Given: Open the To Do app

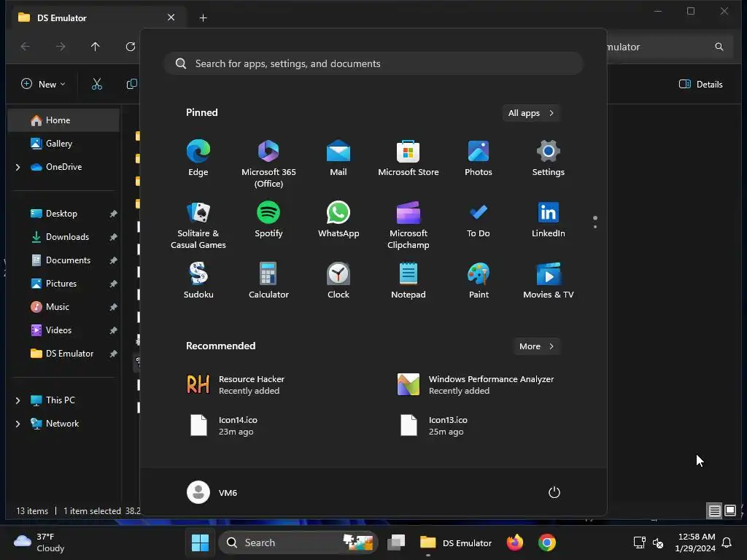Looking at the screenshot, I should pyautogui.click(x=479, y=220).
